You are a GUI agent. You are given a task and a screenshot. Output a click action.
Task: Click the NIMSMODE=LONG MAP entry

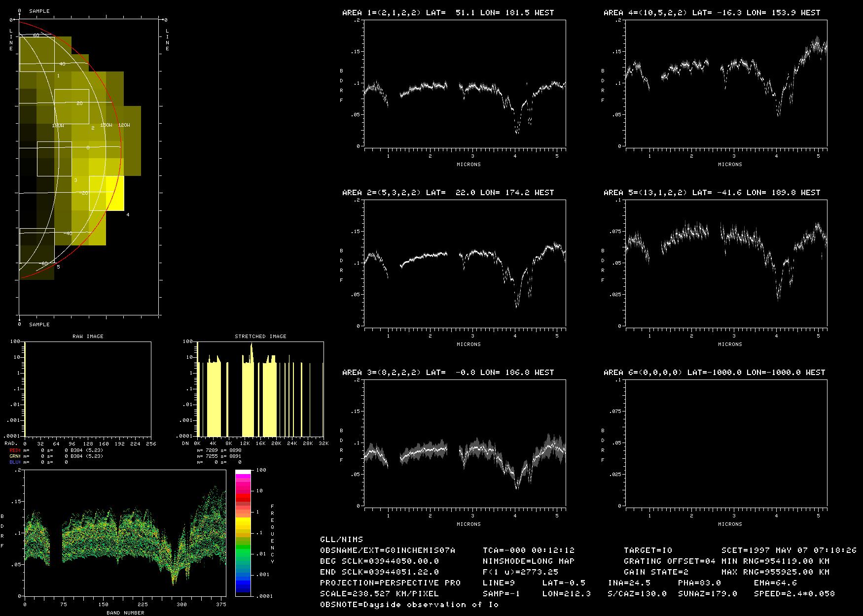point(529,561)
